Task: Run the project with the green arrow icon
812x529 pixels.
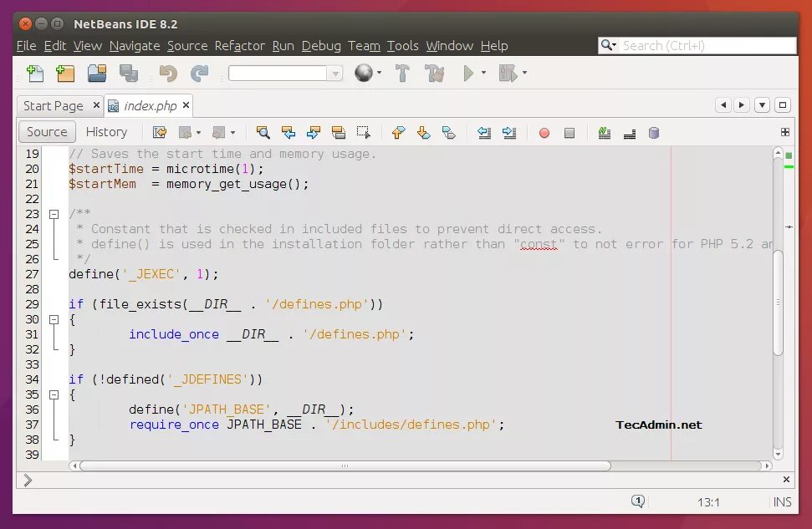Action: [x=468, y=74]
